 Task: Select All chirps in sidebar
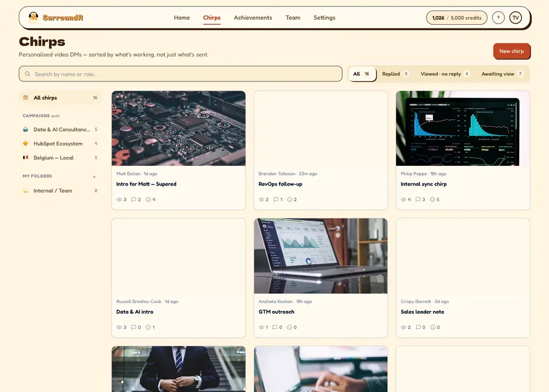[60, 98]
